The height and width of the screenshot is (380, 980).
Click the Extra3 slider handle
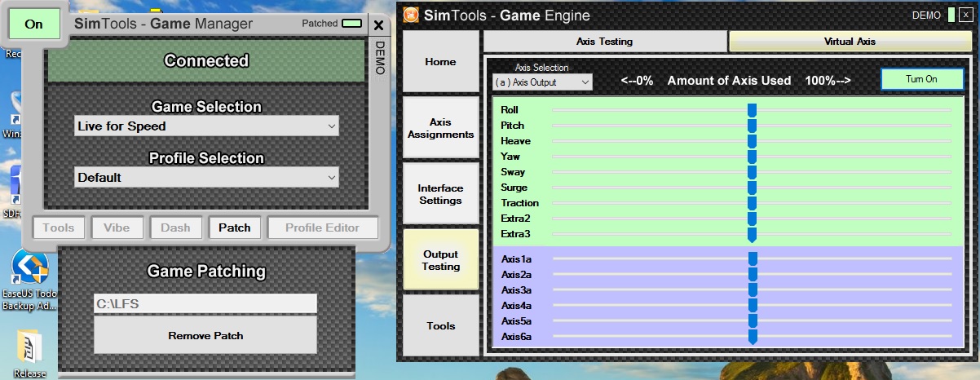pos(753,235)
